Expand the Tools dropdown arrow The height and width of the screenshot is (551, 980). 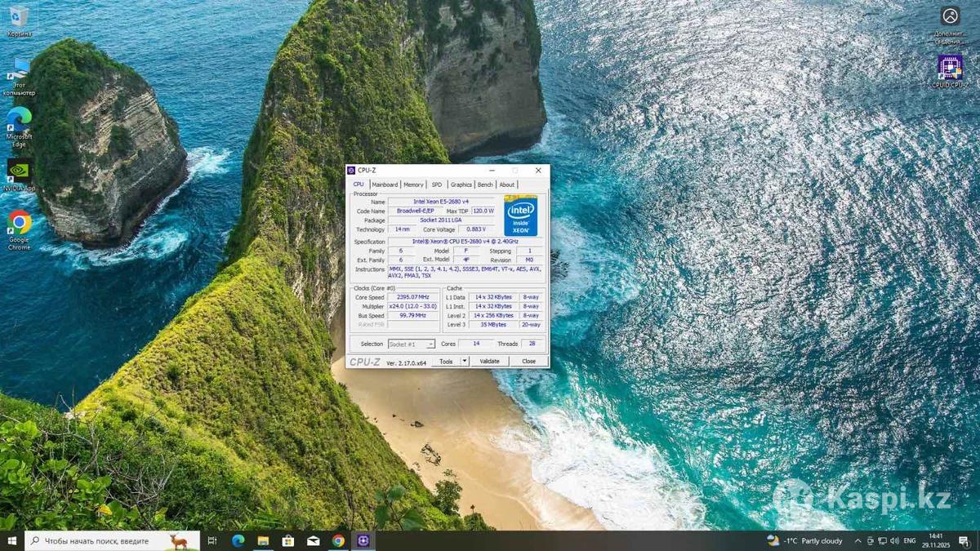(x=465, y=361)
